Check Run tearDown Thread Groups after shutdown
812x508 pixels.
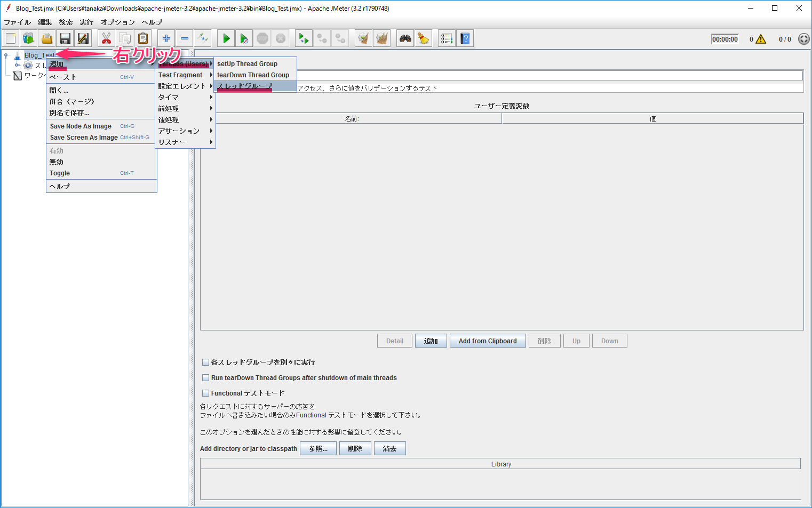point(205,378)
